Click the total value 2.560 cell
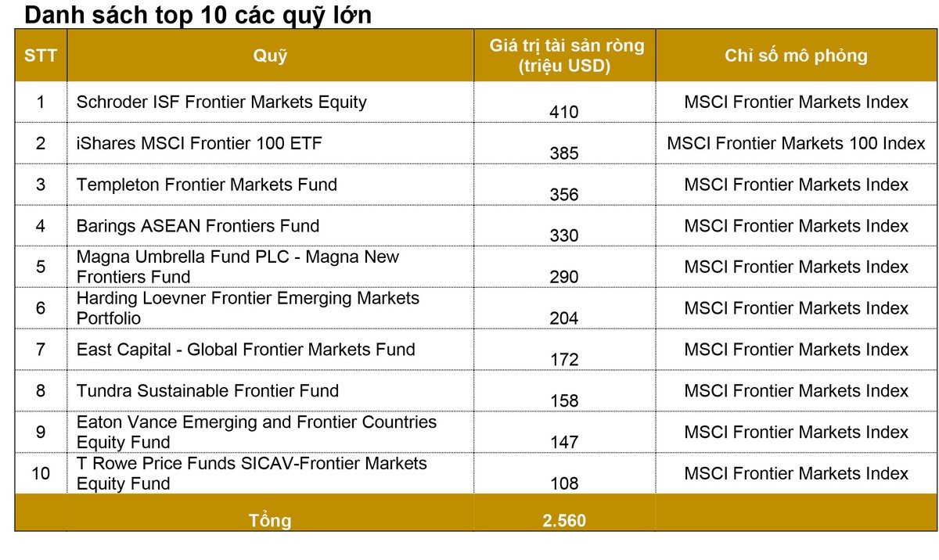This screenshot has height=560, width=939. click(x=564, y=520)
